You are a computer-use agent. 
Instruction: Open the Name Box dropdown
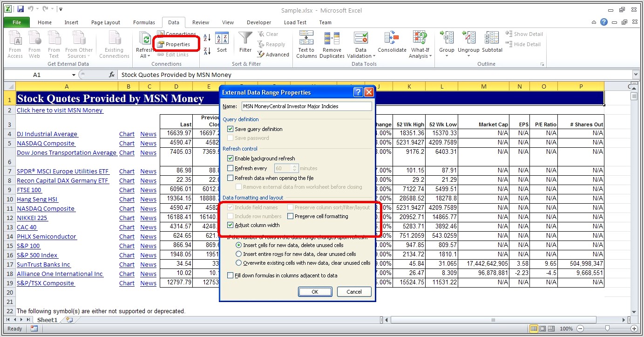click(x=74, y=75)
